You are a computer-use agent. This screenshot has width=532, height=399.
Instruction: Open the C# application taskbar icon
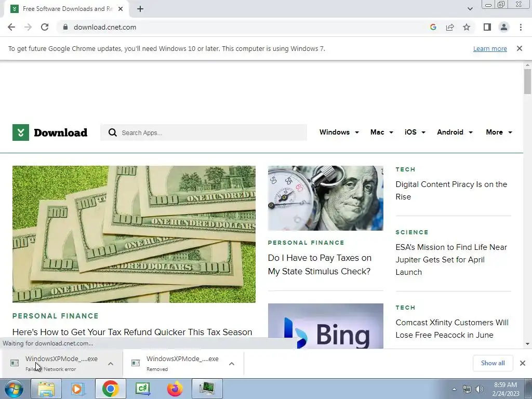[x=142, y=389]
